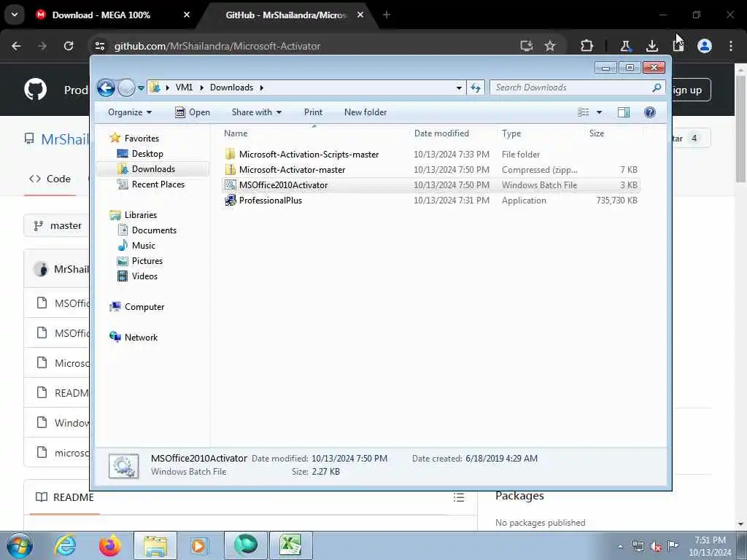
Task: Click the github.com URL address bar
Action: [217, 46]
